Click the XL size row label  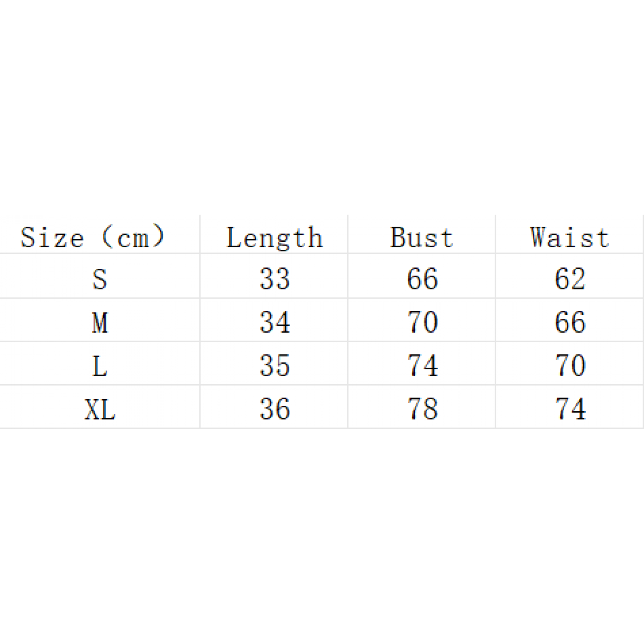pyautogui.click(x=100, y=409)
